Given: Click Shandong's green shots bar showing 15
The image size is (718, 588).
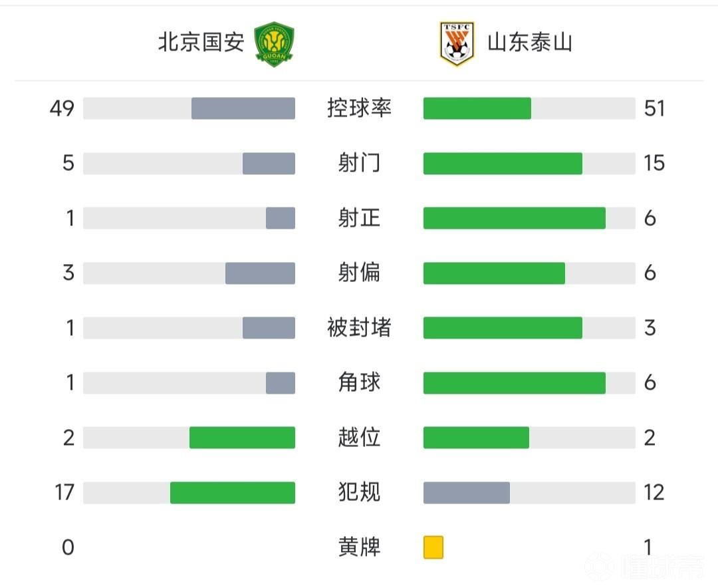Looking at the screenshot, I should [503, 164].
